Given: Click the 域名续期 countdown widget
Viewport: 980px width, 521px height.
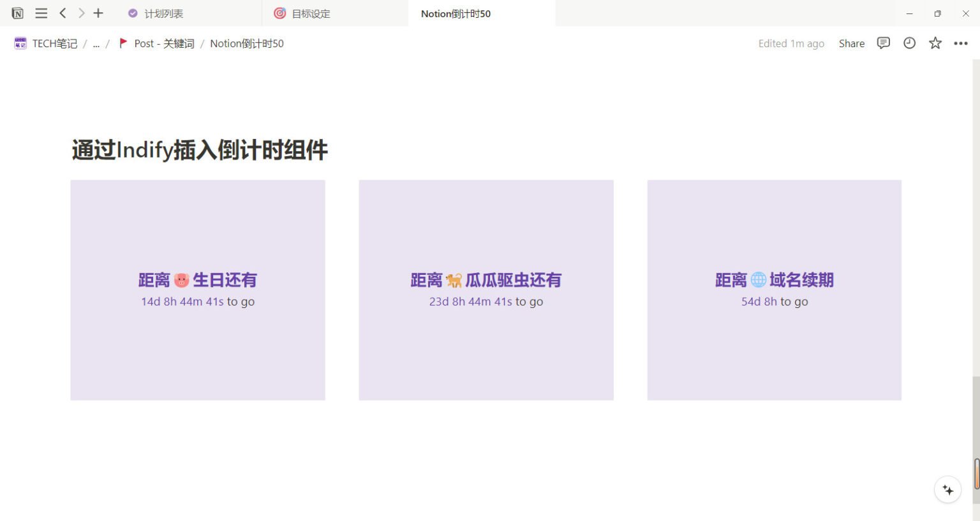Looking at the screenshot, I should click(x=774, y=290).
